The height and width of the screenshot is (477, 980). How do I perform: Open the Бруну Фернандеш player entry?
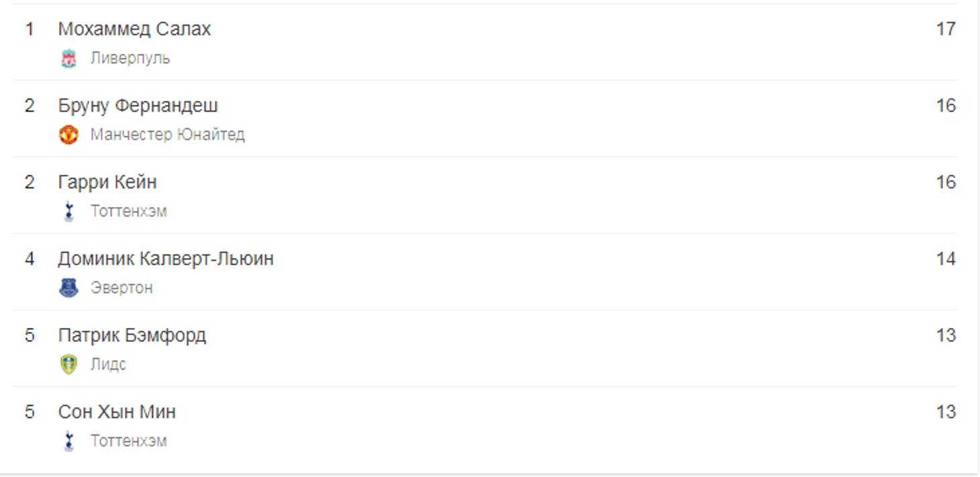[x=138, y=105]
